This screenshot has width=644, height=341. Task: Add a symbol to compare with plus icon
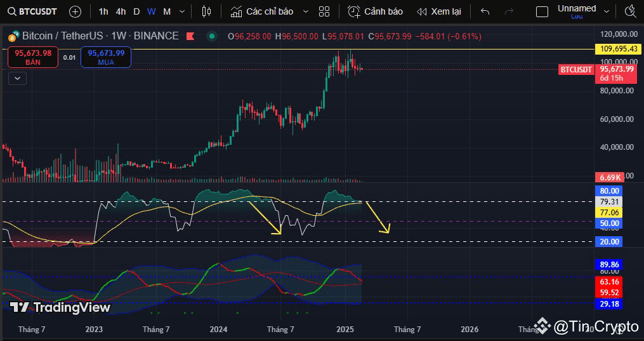point(75,11)
